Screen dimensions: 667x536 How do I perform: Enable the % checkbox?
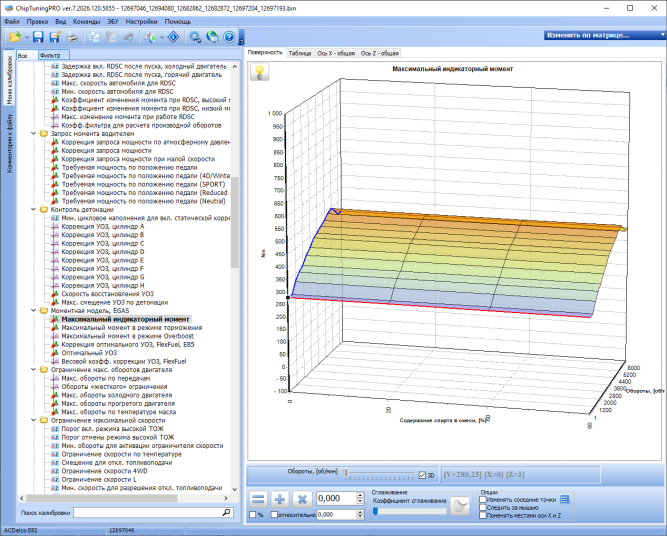[x=253, y=515]
